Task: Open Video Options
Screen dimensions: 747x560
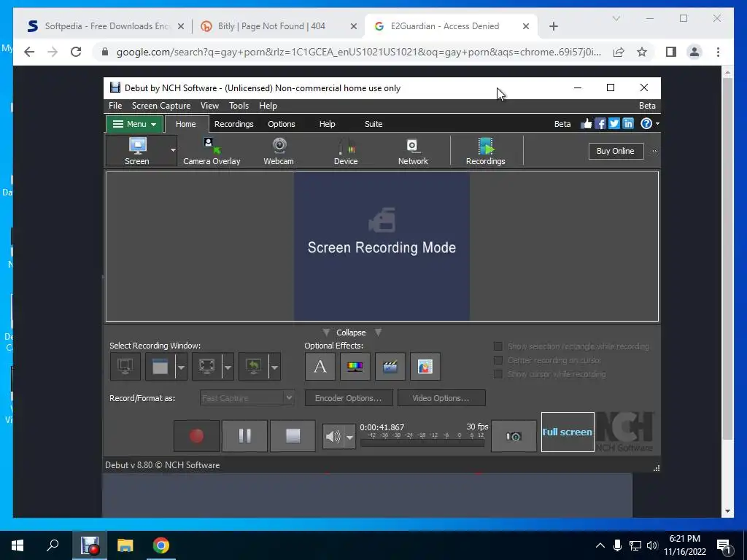Action: tap(441, 398)
